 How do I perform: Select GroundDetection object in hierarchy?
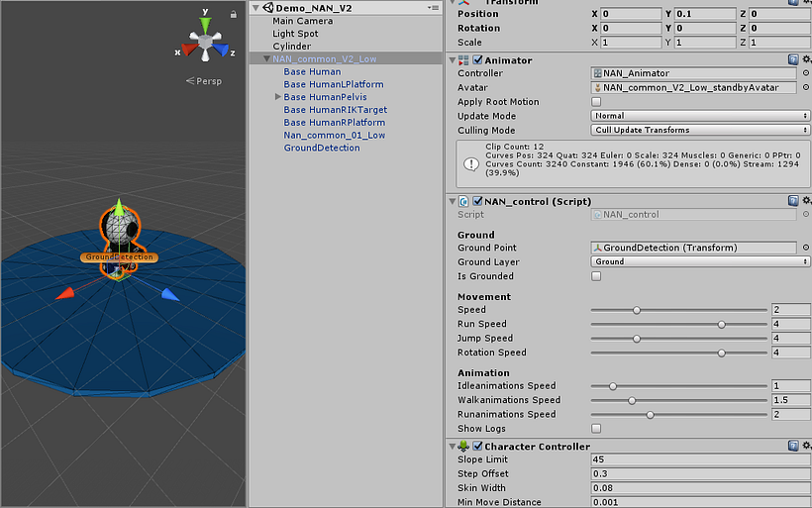(322, 149)
